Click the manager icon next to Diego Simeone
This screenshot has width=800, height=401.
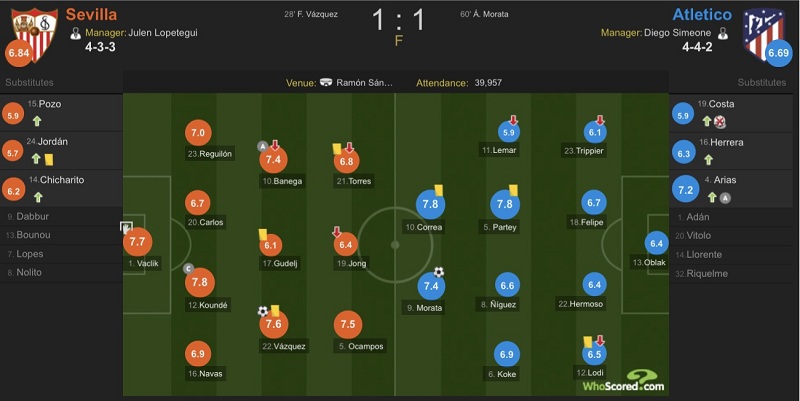(722, 33)
